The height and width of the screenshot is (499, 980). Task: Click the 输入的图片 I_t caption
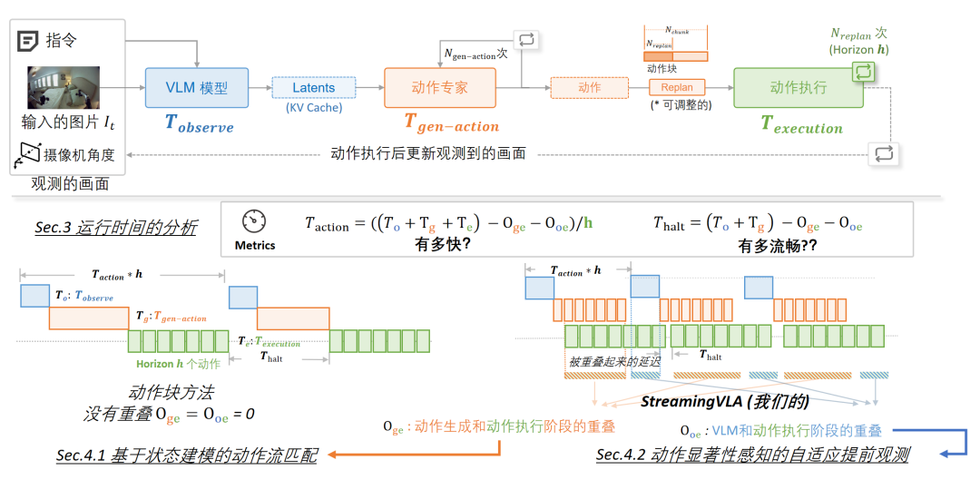(68, 122)
